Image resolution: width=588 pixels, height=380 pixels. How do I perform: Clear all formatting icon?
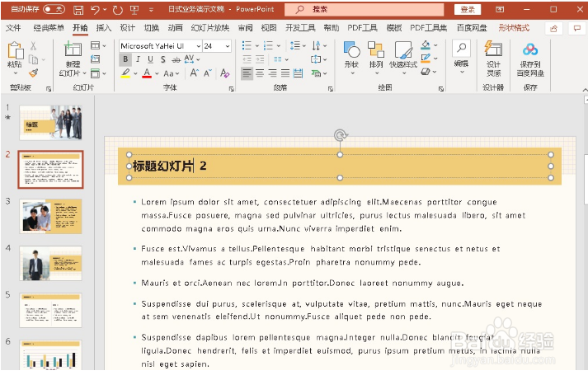(x=224, y=73)
